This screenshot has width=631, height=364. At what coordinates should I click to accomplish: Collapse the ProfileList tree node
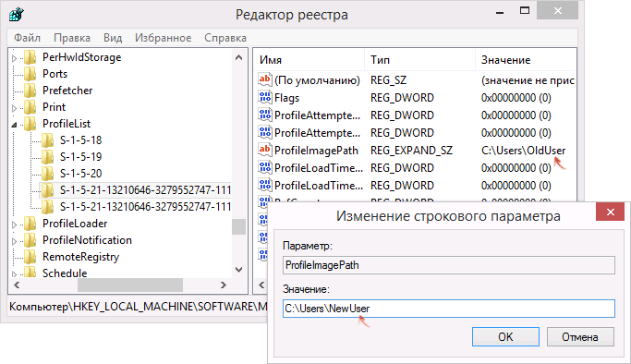[x=15, y=125]
